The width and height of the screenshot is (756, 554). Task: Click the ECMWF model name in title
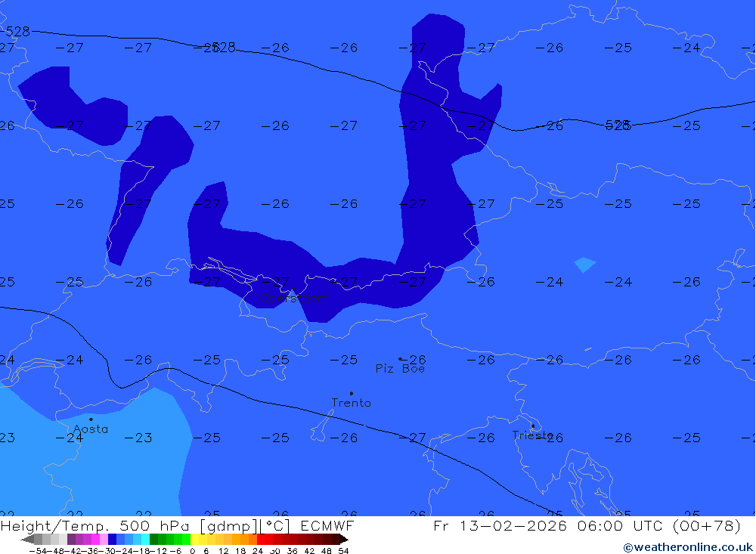click(x=327, y=525)
